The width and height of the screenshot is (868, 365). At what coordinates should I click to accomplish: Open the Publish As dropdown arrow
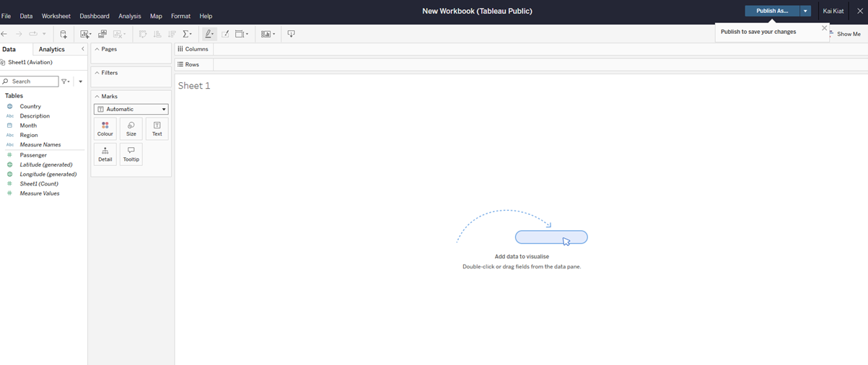pyautogui.click(x=805, y=11)
